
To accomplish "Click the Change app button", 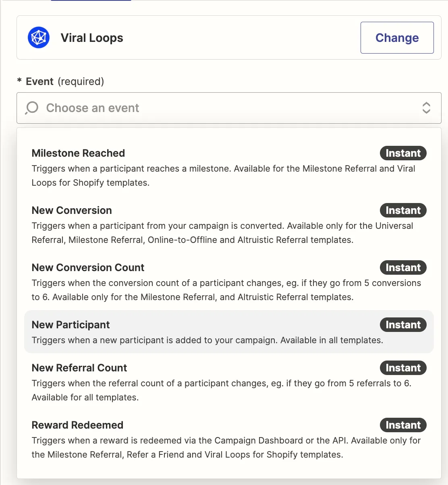I will click(397, 37).
